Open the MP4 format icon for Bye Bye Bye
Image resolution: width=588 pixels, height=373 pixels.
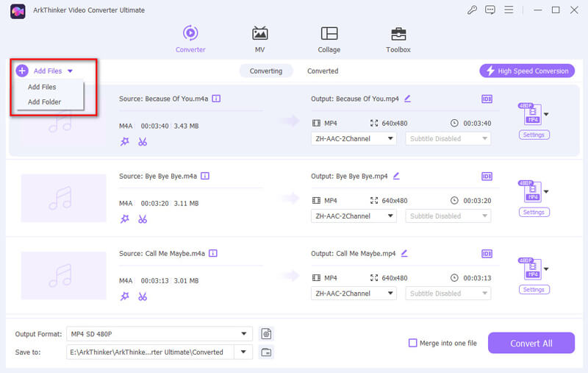point(530,191)
